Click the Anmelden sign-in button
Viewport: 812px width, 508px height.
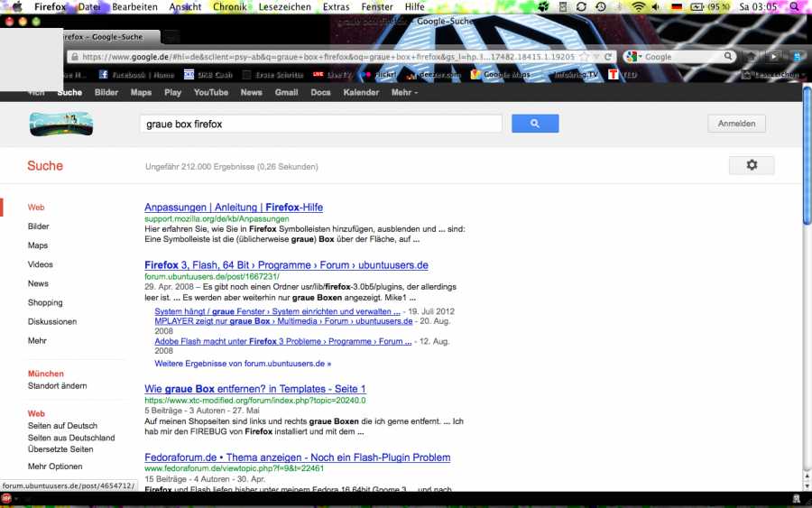tap(736, 124)
